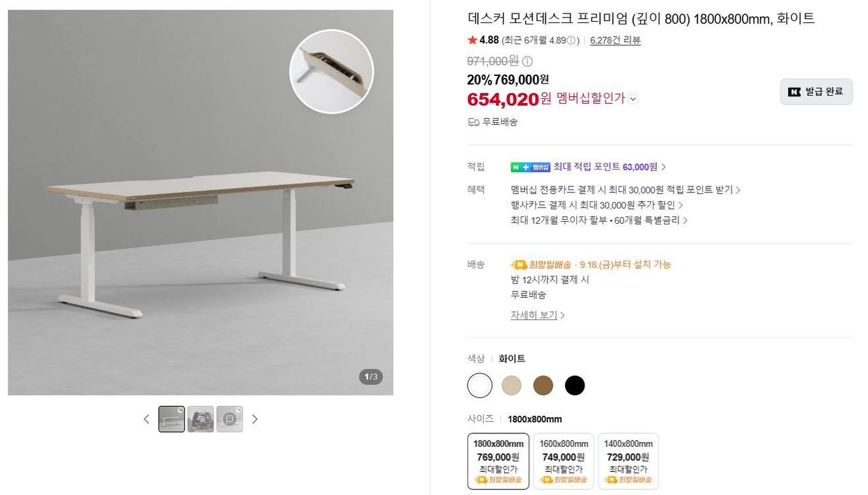The height and width of the screenshot is (495, 868).
Task: Open the 6,278건 리뷰 link
Action: (x=615, y=40)
